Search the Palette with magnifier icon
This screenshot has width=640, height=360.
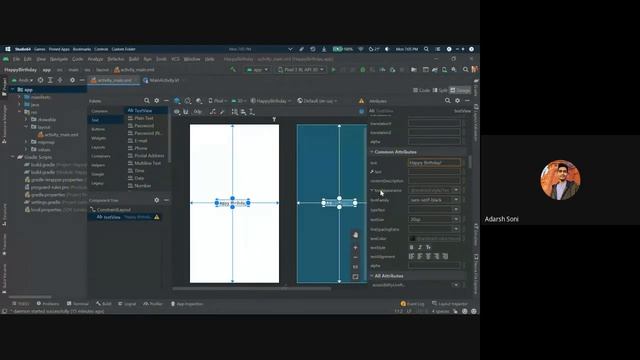coord(147,100)
